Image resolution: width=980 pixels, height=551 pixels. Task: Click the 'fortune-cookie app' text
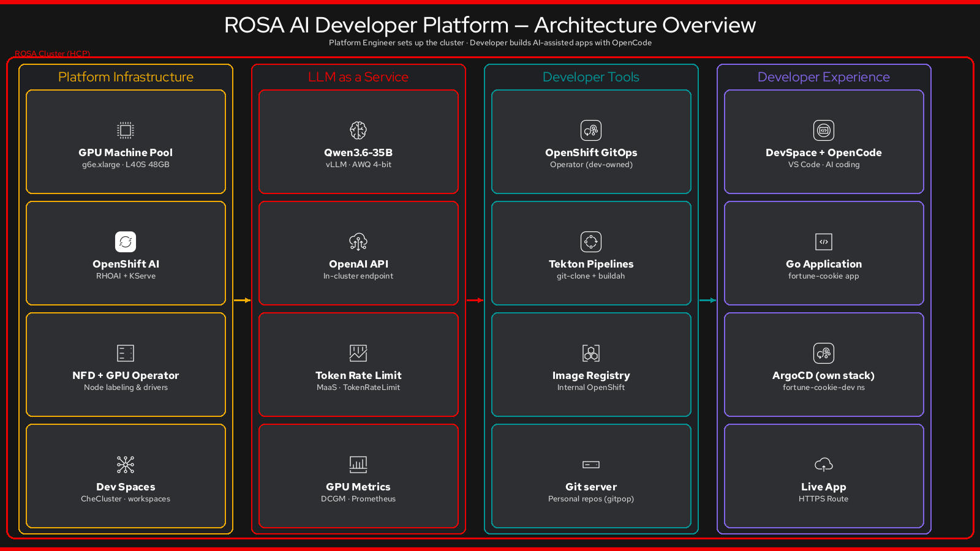pyautogui.click(x=824, y=276)
